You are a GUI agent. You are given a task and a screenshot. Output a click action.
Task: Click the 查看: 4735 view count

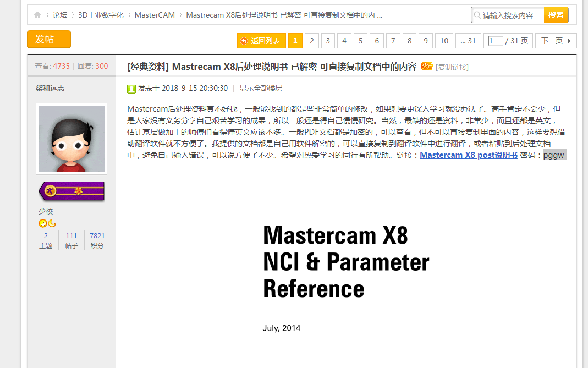click(52, 66)
